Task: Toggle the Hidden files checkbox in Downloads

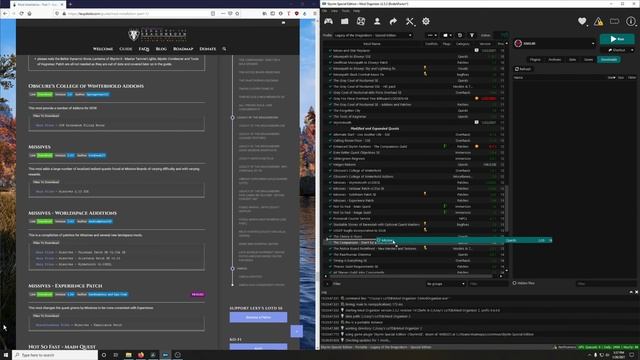Action: coord(515,283)
